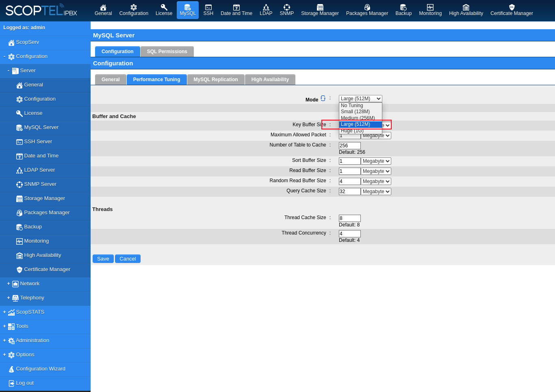Open High Availability in the top toolbar
555x392 pixels.
click(x=466, y=10)
